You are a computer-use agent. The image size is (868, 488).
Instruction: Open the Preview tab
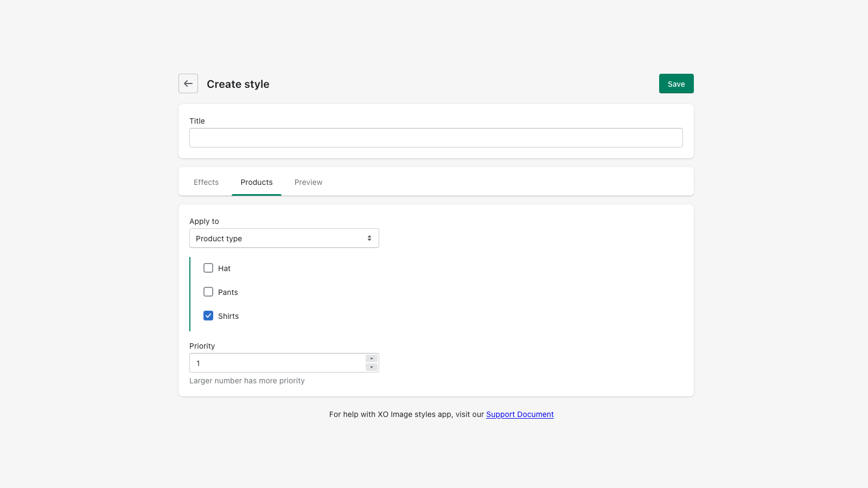tap(308, 182)
